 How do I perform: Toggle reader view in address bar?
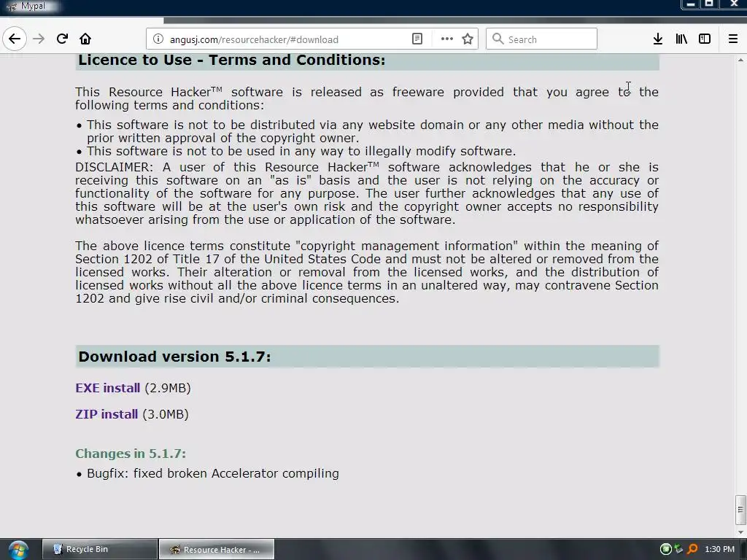(x=417, y=39)
